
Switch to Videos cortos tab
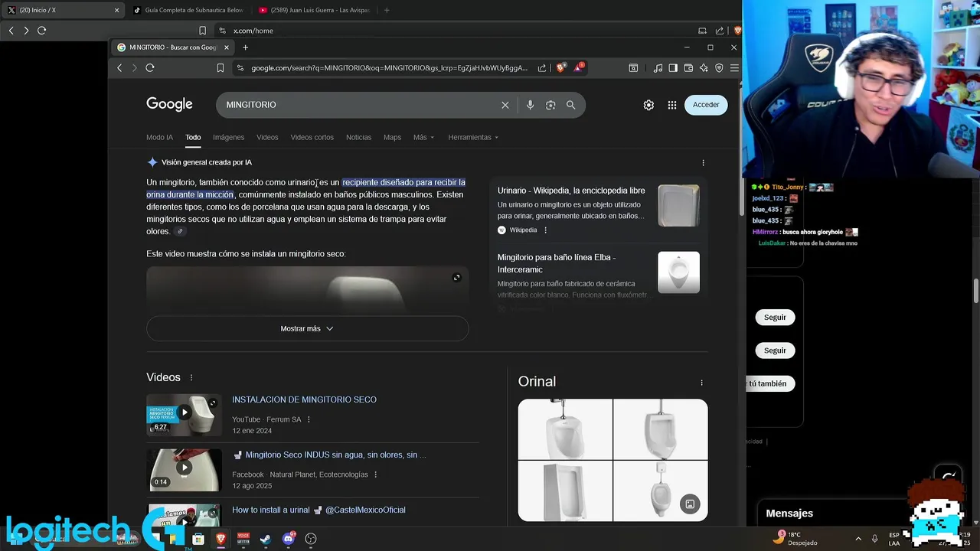coord(312,138)
